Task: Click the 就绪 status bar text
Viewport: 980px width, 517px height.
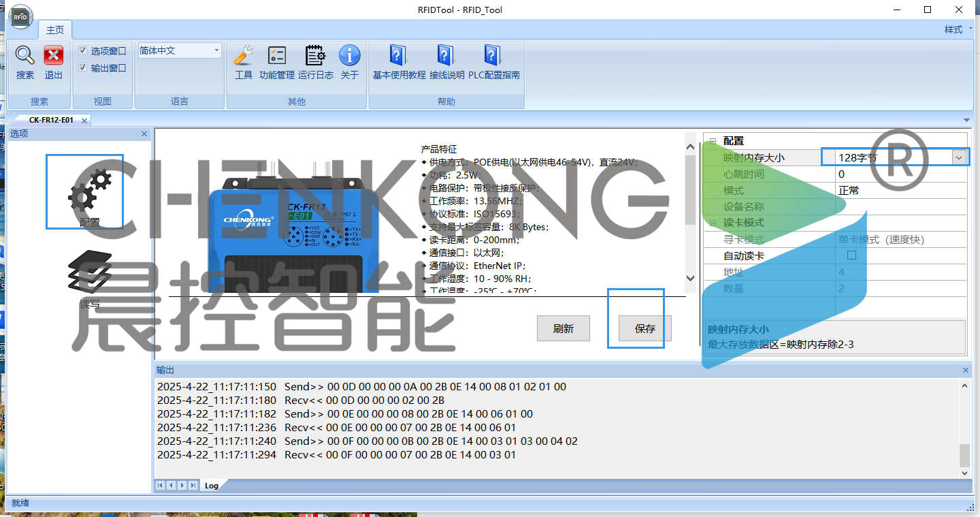Action: [x=20, y=503]
